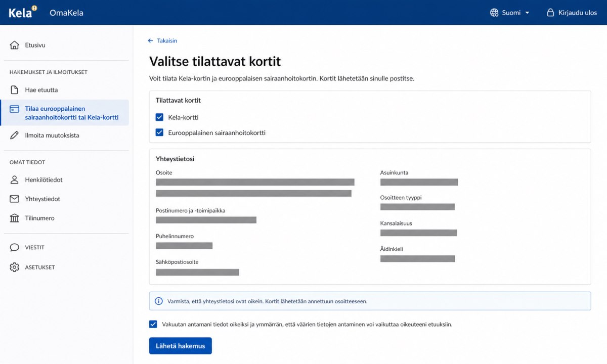Click the padlock logout icon
This screenshot has width=607, height=364.
(x=550, y=13)
